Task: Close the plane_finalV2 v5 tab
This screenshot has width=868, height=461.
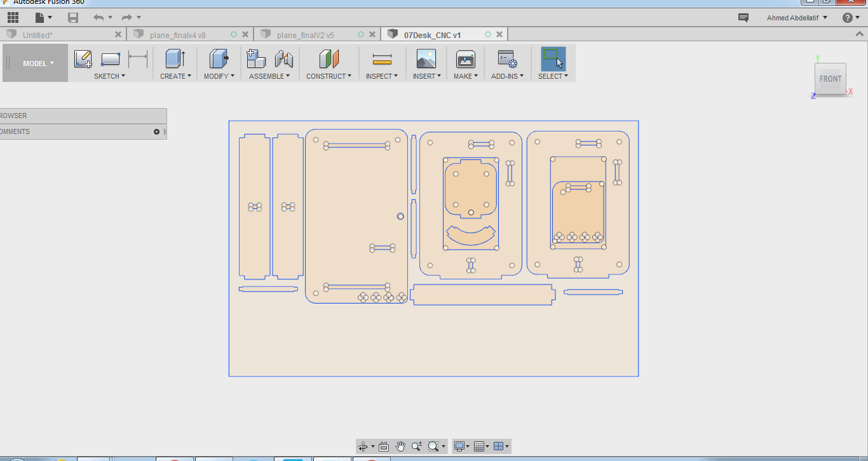Action: pyautogui.click(x=372, y=35)
